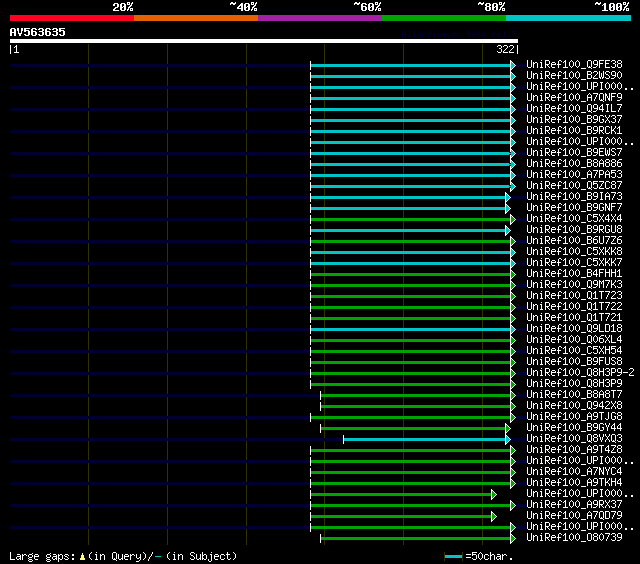Click the arrowhead of the Q9LD18 alignment
This screenshot has height=564, width=640.
coord(513,328)
